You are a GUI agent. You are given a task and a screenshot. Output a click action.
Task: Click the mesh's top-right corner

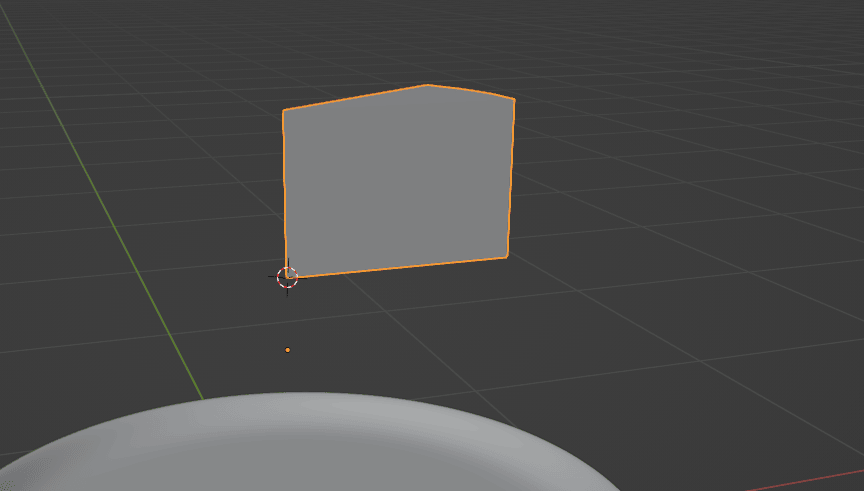(x=514, y=99)
